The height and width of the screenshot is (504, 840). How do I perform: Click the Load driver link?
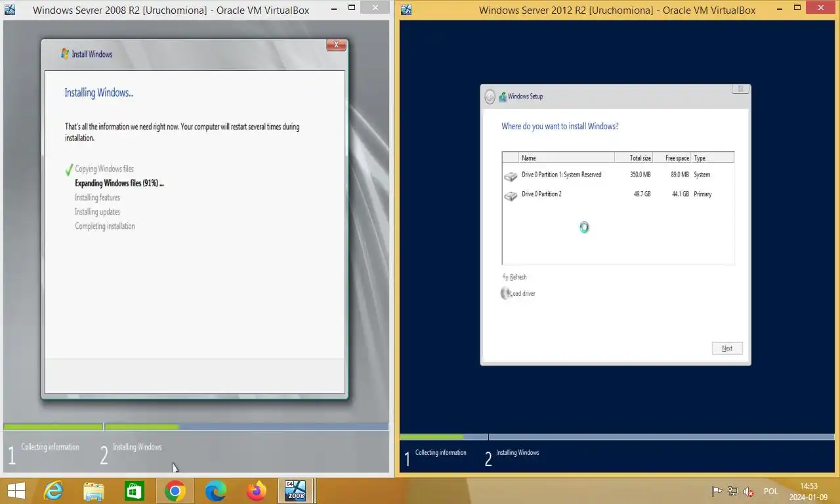tap(522, 293)
